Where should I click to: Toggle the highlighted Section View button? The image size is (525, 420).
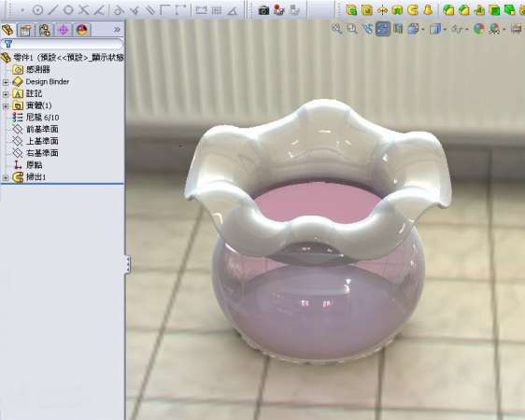383,29
